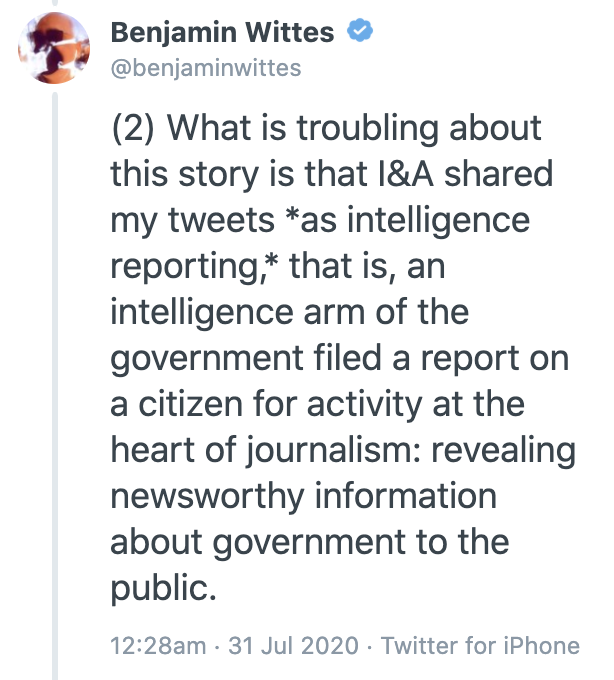Click the blue verified badge
This screenshot has width=614, height=680.
tap(359, 30)
